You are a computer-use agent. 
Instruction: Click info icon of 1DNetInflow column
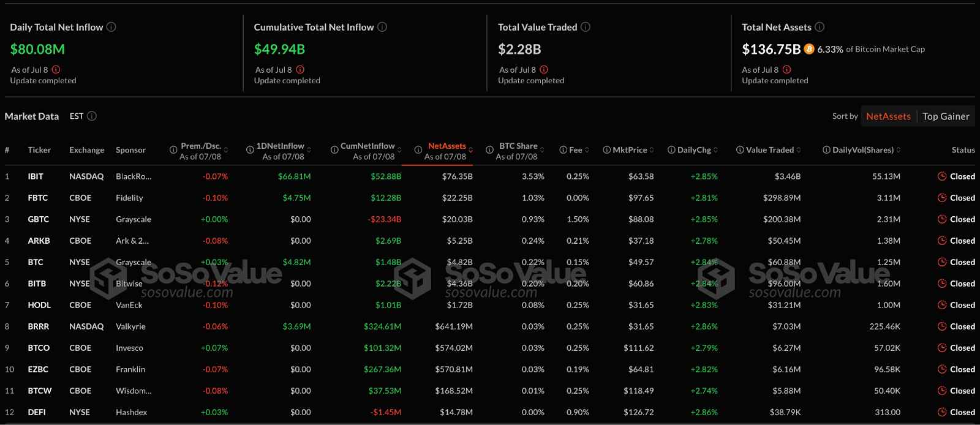pyautogui.click(x=250, y=150)
